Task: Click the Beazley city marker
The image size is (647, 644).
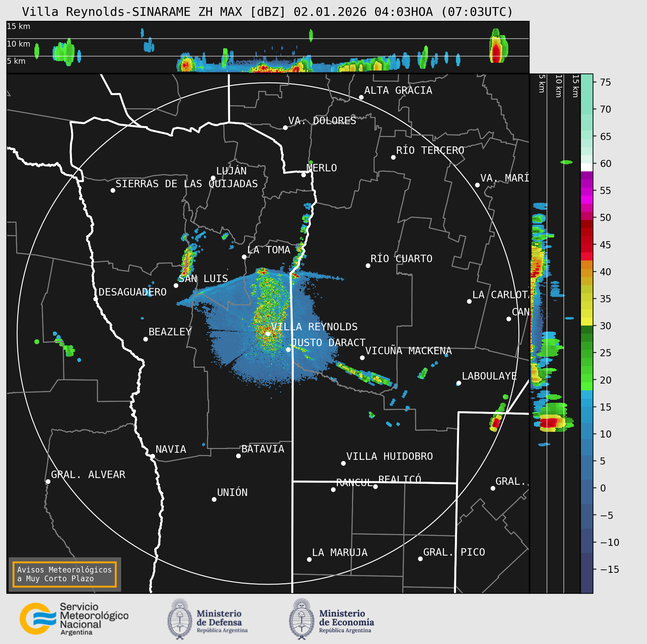Action: [x=145, y=339]
